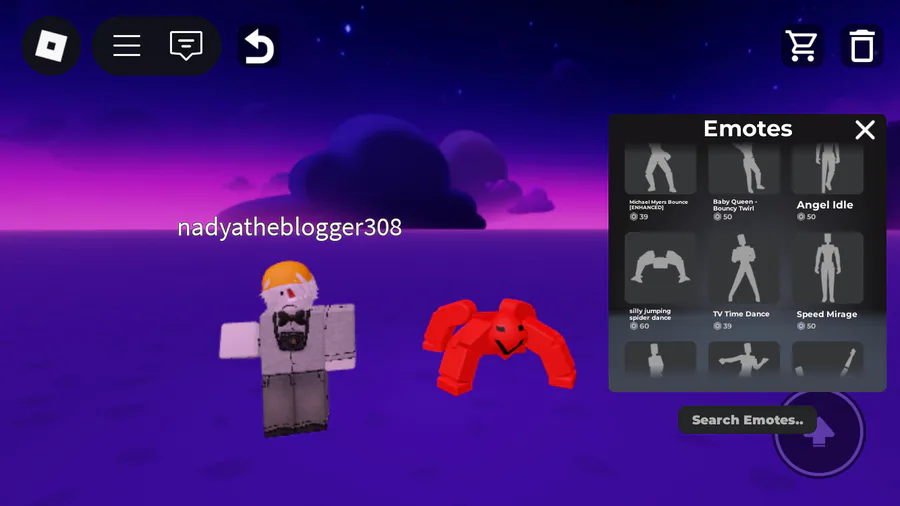Click the silly jumping spider dance label
This screenshot has height=506, width=900.
click(650, 314)
